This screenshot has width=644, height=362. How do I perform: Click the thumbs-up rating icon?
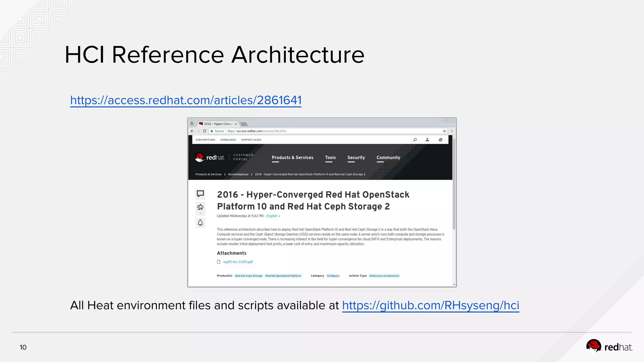pos(200,207)
